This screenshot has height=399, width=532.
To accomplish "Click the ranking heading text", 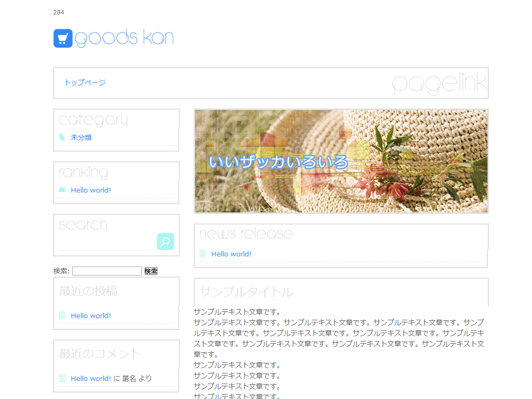I will (84, 173).
